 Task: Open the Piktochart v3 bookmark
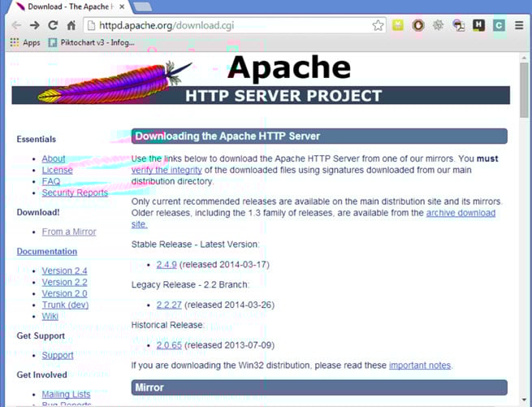pyautogui.click(x=91, y=42)
